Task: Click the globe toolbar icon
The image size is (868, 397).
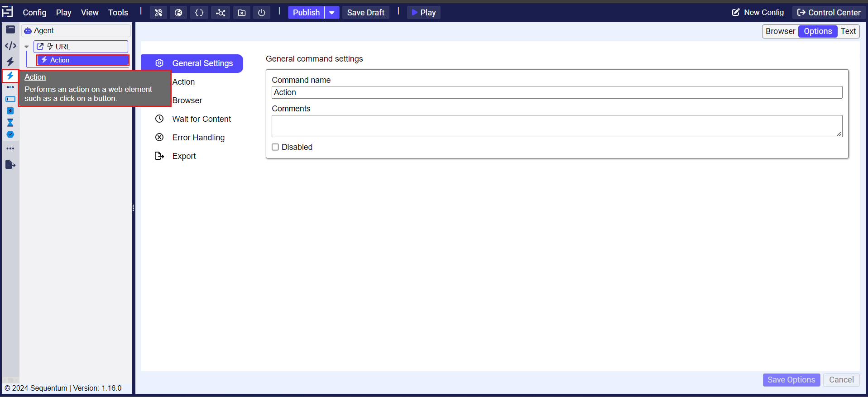Action: [x=178, y=13]
